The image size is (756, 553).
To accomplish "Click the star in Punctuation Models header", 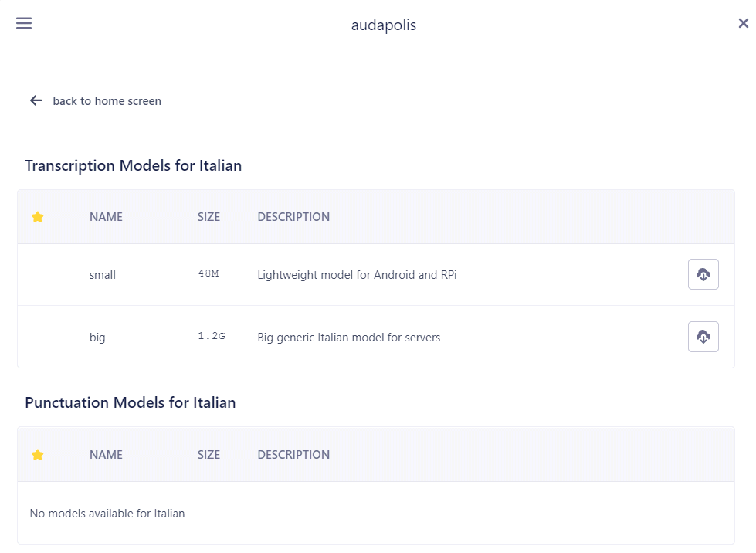I will [x=38, y=455].
